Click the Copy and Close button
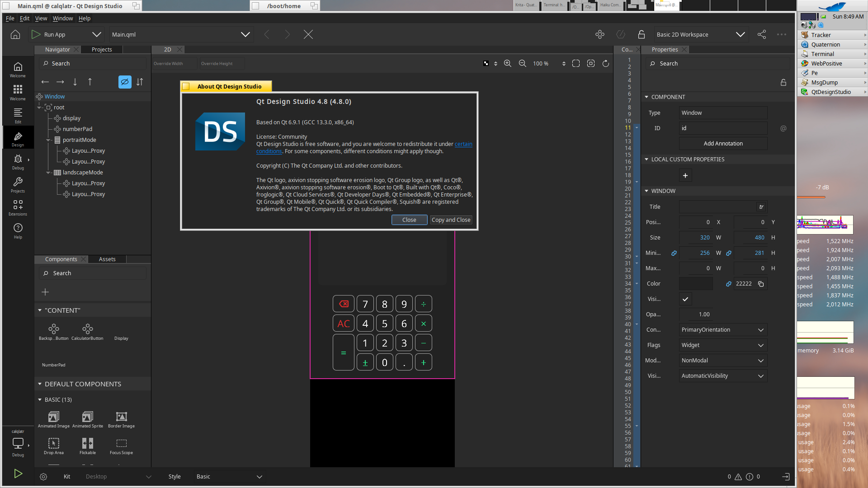The image size is (868, 488). tap(451, 220)
